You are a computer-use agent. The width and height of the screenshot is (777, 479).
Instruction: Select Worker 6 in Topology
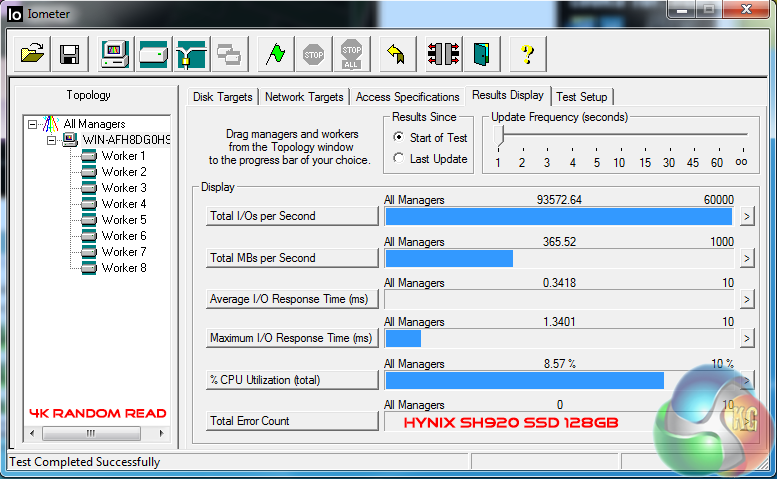(123, 236)
